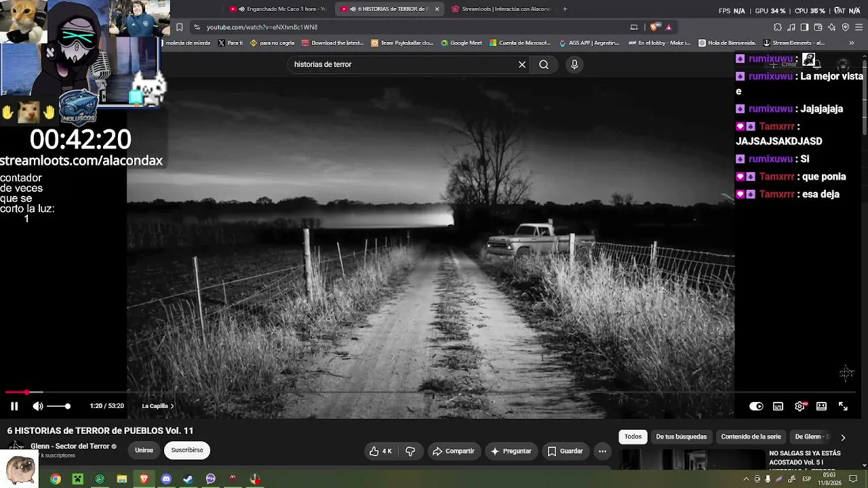Screen dimensions: 868x488
Task: Select the De Glenn chip
Action: pos(812,436)
